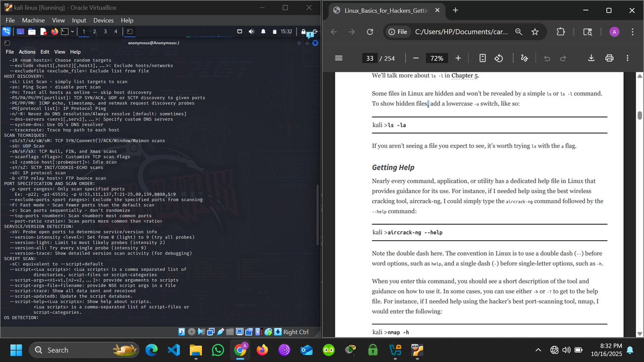Screen dimensions: 644x362
Task: Open Visual Studio Code from taskbar
Action: (x=173, y=350)
